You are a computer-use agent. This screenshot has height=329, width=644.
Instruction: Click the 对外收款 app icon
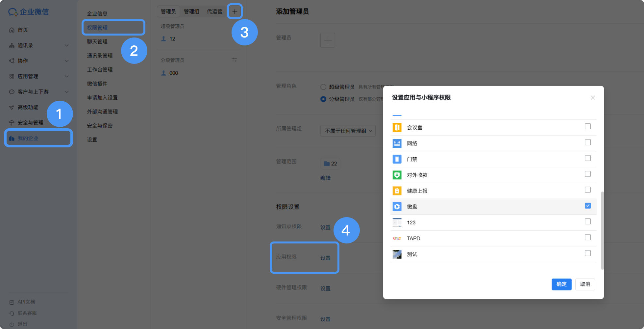click(397, 175)
